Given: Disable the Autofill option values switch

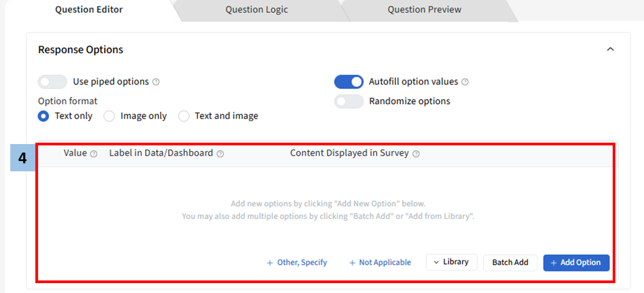Looking at the screenshot, I should (x=349, y=82).
